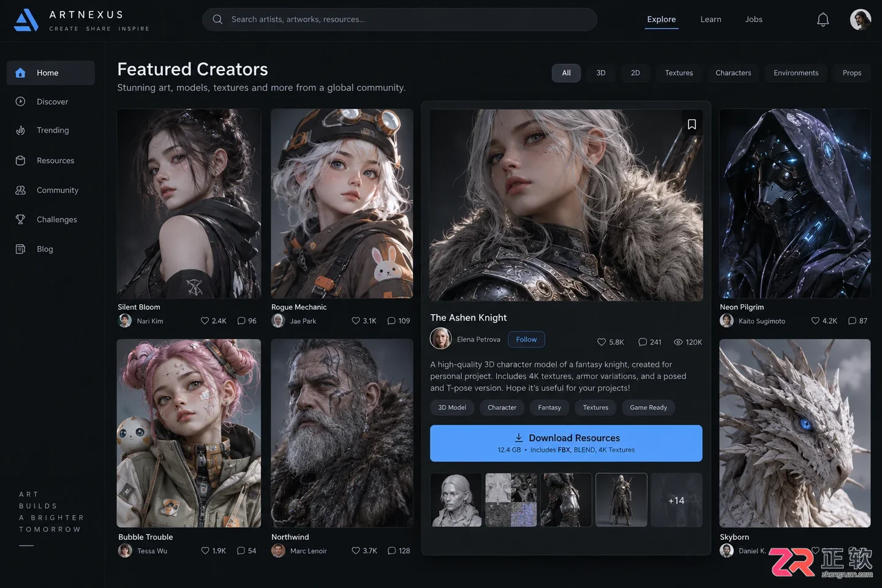The height and width of the screenshot is (588, 882).
Task: Filter creators by Props
Action: (x=851, y=73)
